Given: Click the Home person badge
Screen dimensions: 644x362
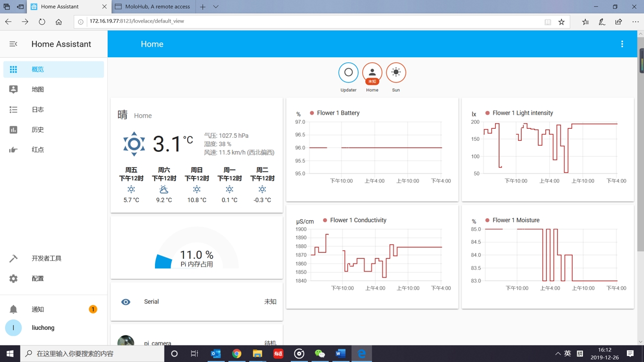Looking at the screenshot, I should (x=372, y=72).
